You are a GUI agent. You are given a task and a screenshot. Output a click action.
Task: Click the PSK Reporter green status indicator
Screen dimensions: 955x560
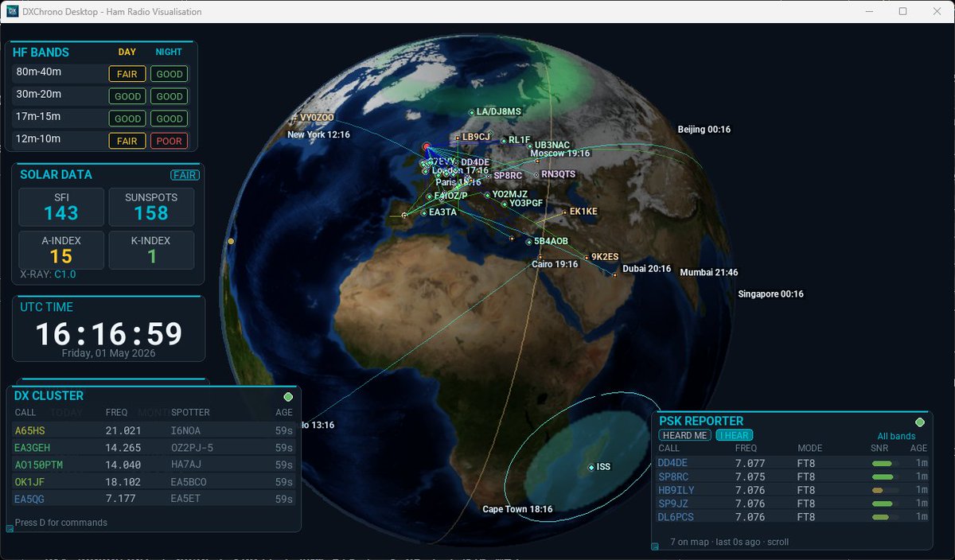tap(920, 422)
